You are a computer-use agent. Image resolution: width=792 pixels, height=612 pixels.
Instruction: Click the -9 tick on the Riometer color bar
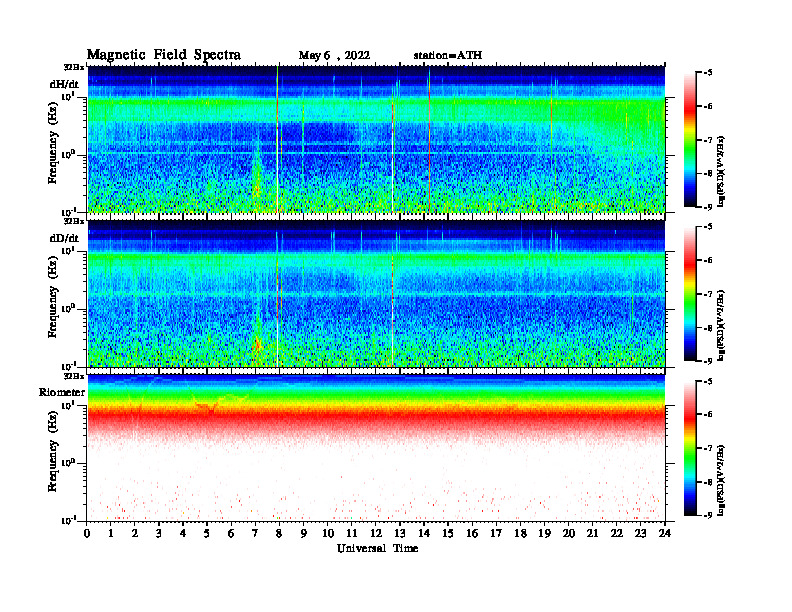(x=708, y=515)
